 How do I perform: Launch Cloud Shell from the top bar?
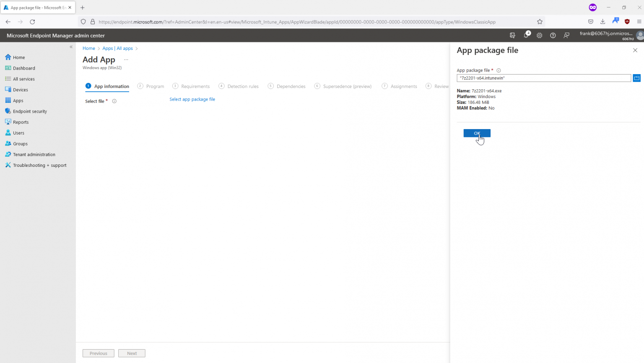(x=512, y=36)
